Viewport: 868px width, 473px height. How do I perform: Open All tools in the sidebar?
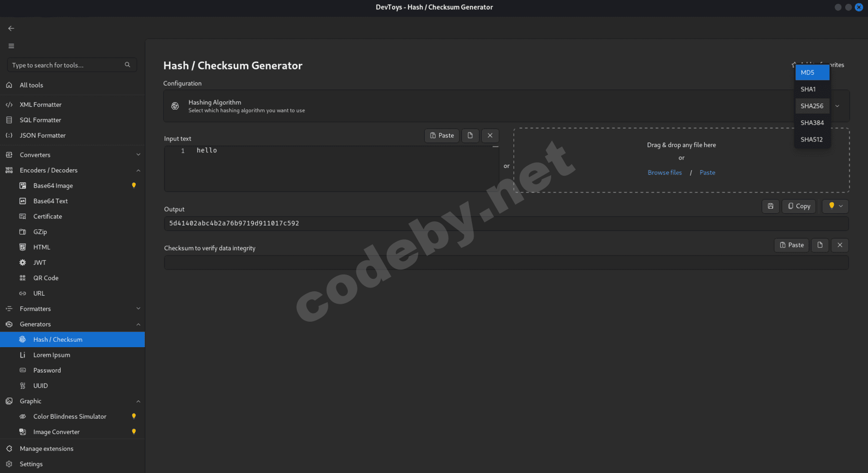pyautogui.click(x=72, y=85)
